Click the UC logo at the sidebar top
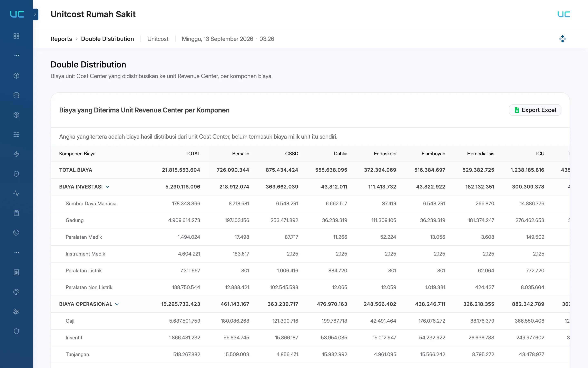Screen dimensions: 588x368 point(17,14)
